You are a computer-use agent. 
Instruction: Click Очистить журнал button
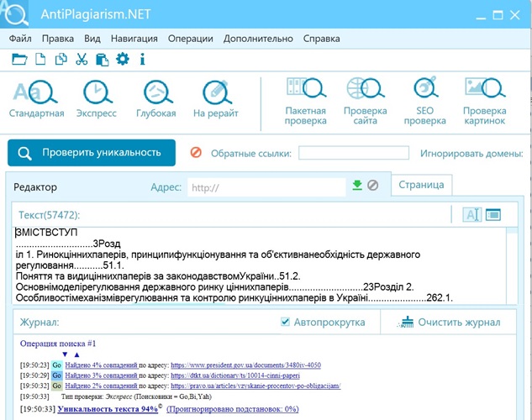[449, 322]
